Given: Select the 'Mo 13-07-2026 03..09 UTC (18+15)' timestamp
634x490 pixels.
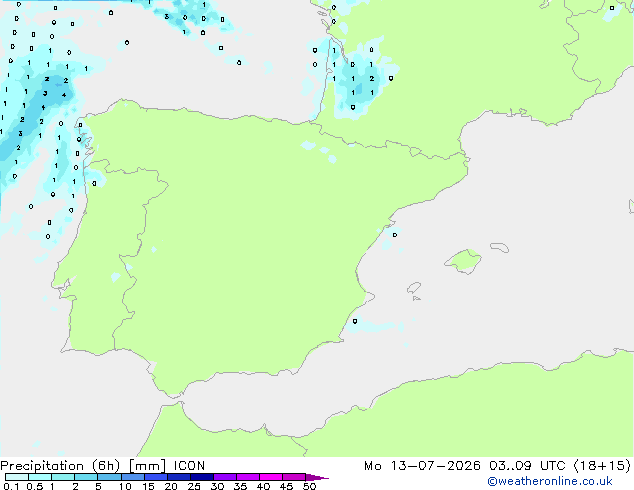Looking at the screenshot, I should point(497,466).
